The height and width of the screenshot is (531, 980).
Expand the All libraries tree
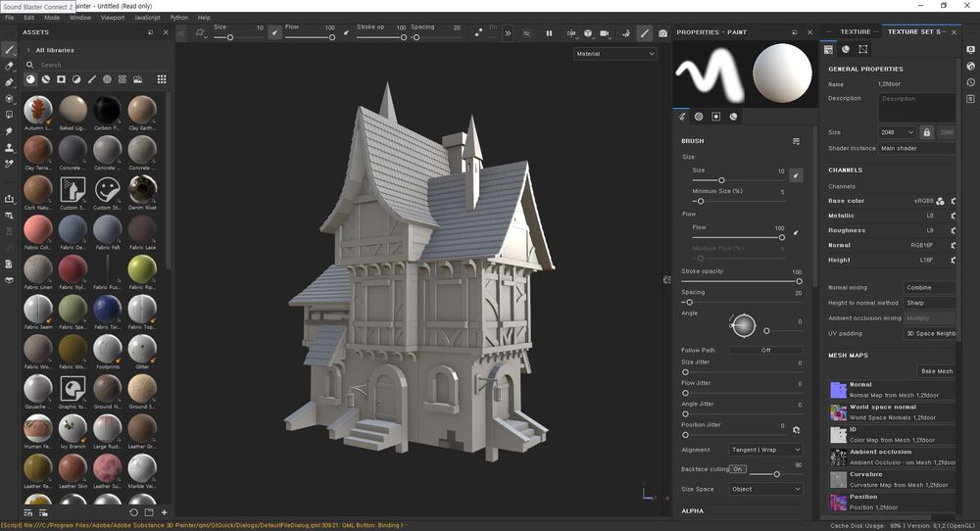coord(27,50)
